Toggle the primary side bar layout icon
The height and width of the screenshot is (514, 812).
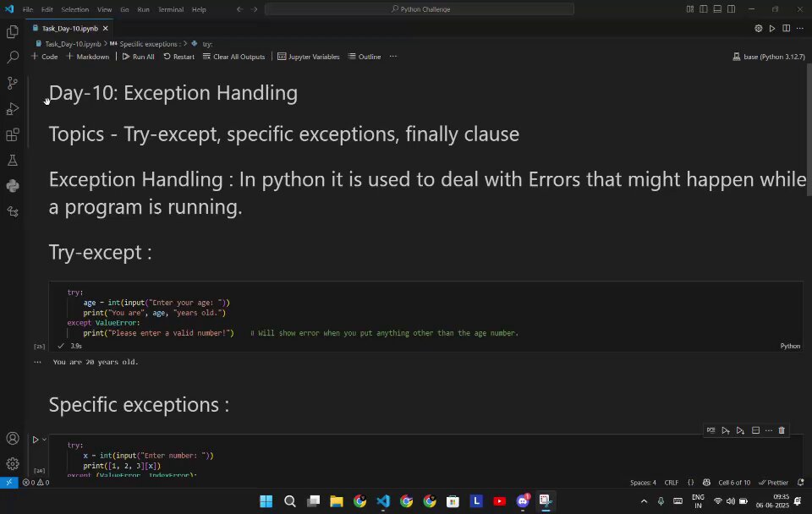click(x=704, y=8)
